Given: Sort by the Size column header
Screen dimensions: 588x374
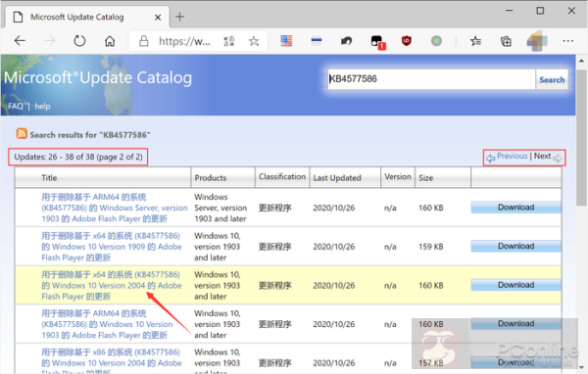Looking at the screenshot, I should tap(425, 177).
